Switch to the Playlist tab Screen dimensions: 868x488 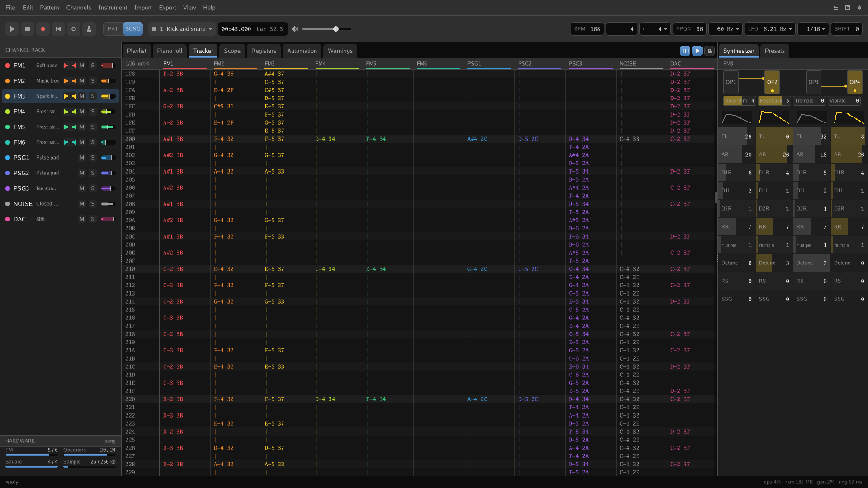click(137, 51)
